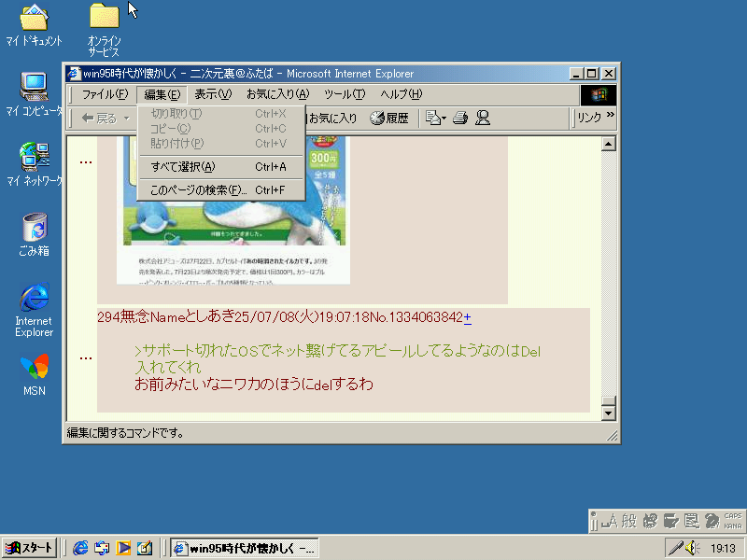Click the dolphin plush image thumbnail
Image resolution: width=747 pixels, height=560 pixels.
(x=233, y=209)
